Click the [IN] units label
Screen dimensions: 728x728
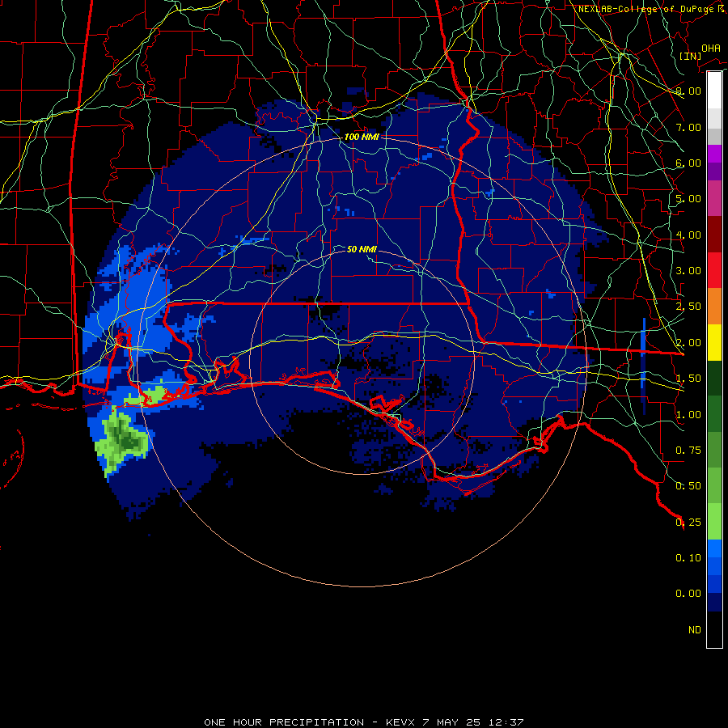(690, 56)
